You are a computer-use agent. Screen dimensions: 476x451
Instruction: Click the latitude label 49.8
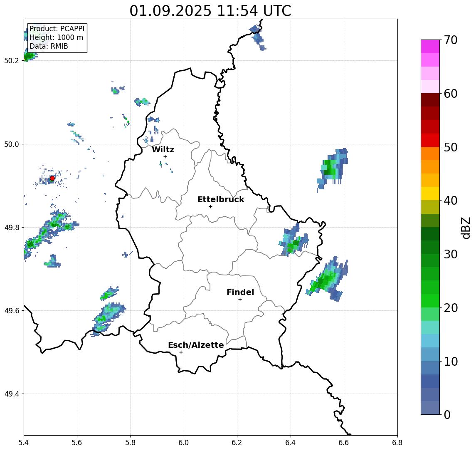pyautogui.click(x=11, y=227)
